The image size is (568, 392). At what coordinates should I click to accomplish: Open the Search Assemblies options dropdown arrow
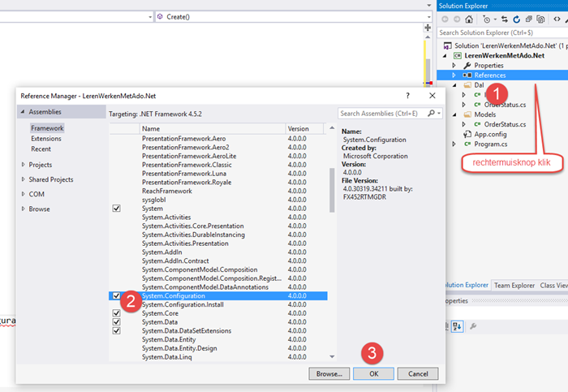(439, 114)
